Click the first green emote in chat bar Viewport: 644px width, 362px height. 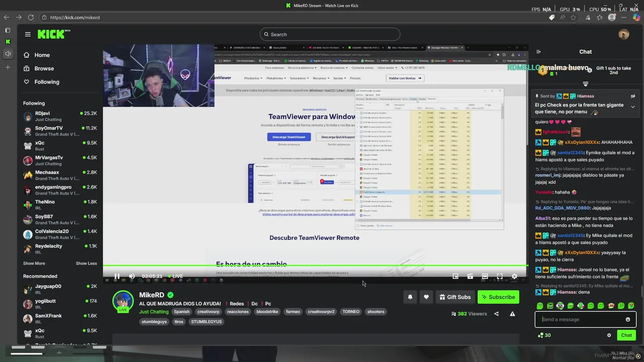pyautogui.click(x=540, y=306)
